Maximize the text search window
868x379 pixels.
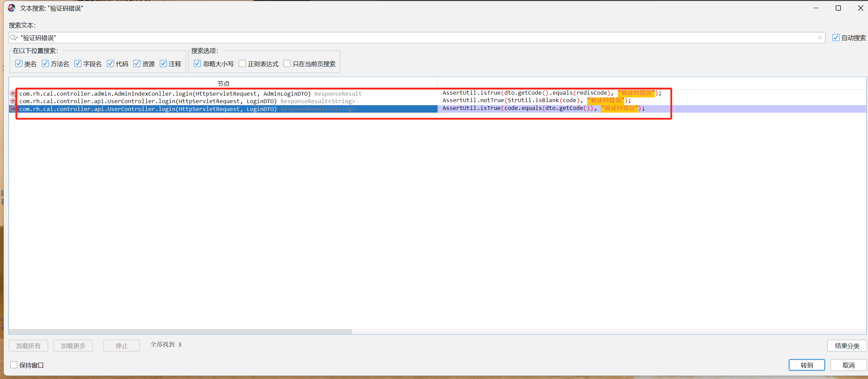(x=838, y=8)
